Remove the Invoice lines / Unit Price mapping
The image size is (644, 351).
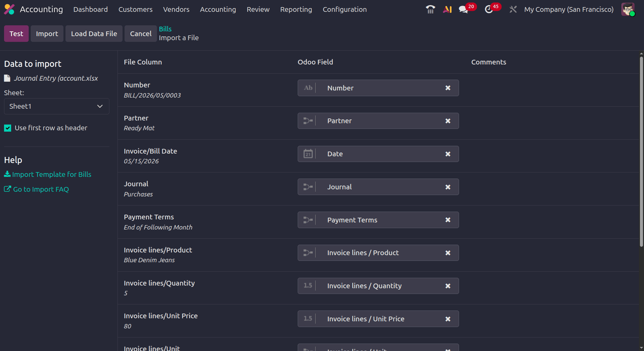(448, 319)
